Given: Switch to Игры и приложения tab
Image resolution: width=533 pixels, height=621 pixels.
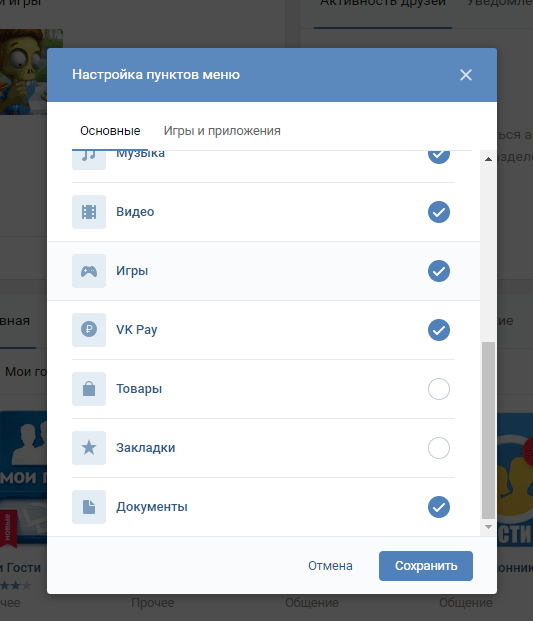Looking at the screenshot, I should point(222,131).
